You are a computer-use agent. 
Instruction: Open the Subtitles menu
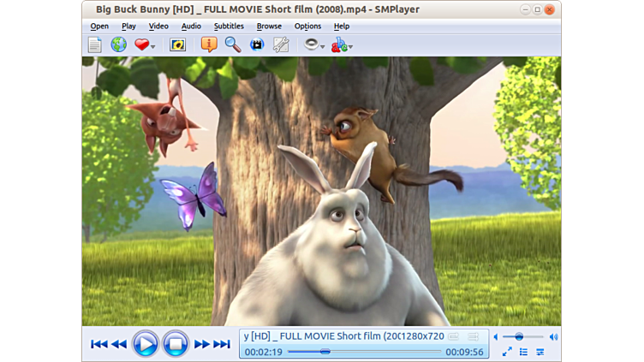click(x=229, y=26)
